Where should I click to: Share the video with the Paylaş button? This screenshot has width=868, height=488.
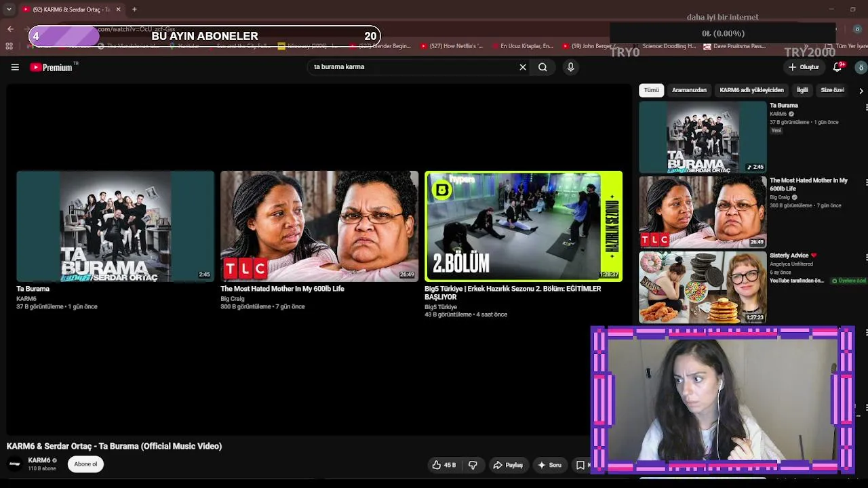508,465
